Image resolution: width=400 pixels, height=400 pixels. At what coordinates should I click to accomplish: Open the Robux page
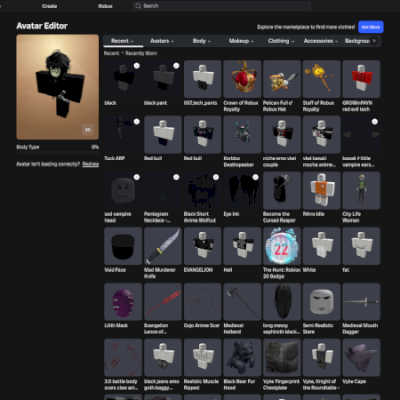pos(105,6)
